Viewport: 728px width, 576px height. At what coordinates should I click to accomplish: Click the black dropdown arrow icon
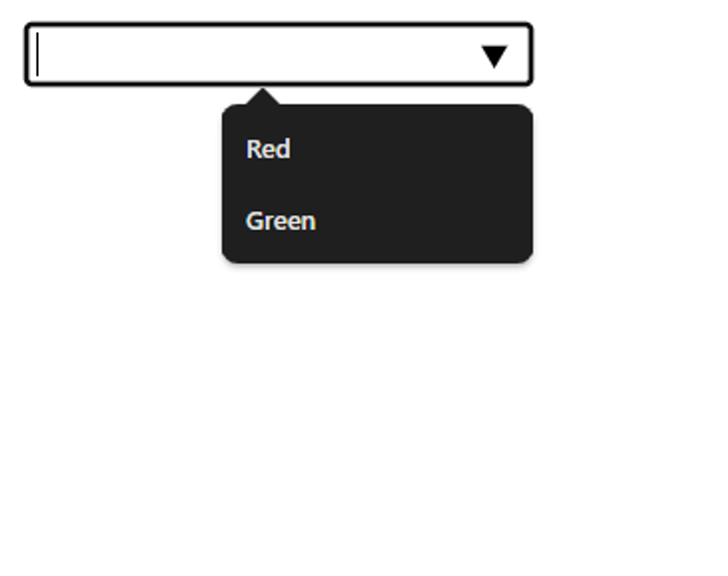(x=494, y=57)
